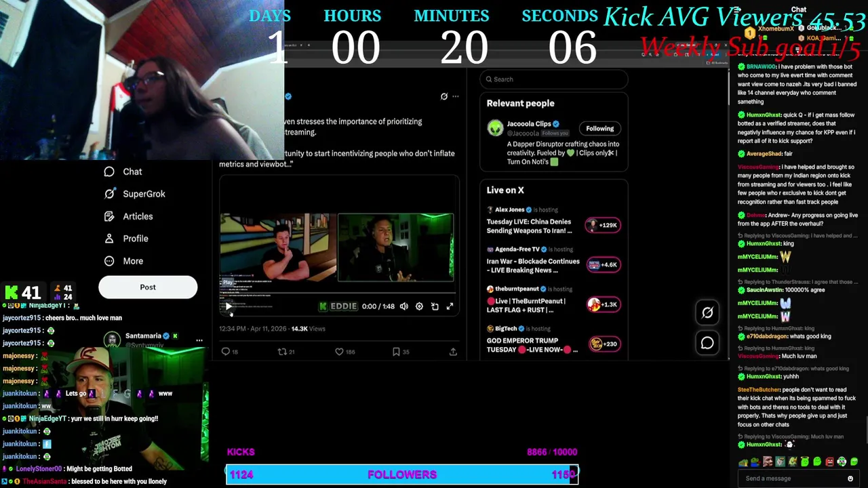Image resolution: width=868 pixels, height=488 pixels.
Task: Mute the video with speaker icon
Action: point(404,306)
